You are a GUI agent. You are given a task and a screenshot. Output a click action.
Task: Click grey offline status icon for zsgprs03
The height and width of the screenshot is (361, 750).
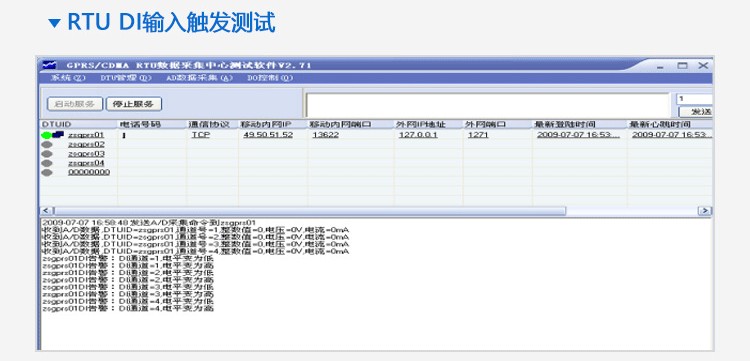(x=46, y=154)
